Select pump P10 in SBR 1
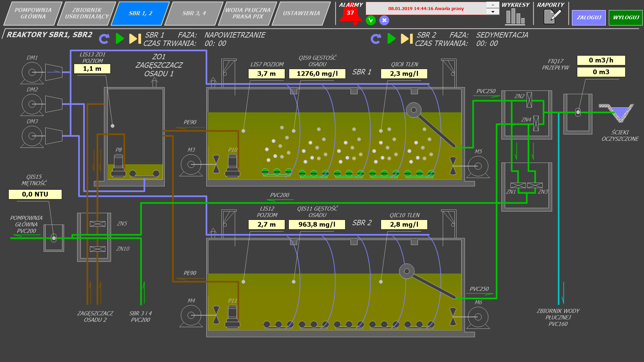 coord(232,166)
